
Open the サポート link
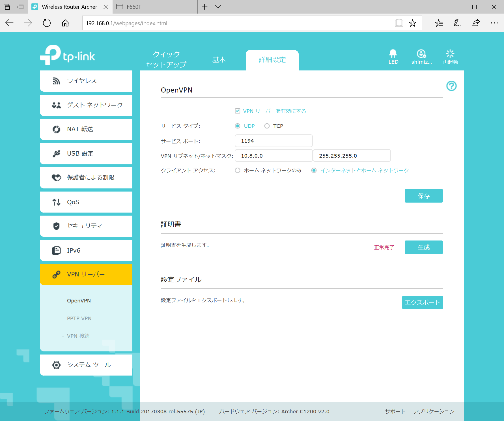395,412
